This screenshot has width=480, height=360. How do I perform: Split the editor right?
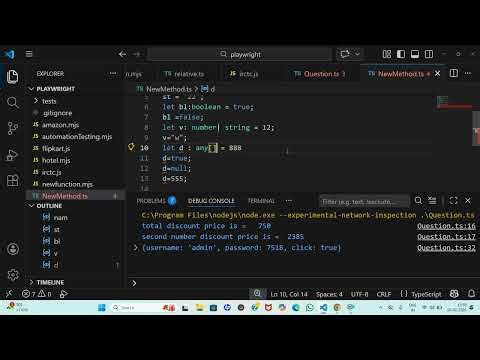454,73
